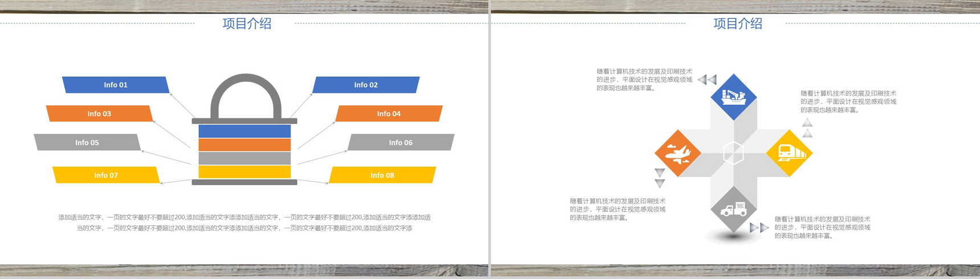Select the padlock's top gray plate
This screenshot has width=980, height=279.
point(244,121)
